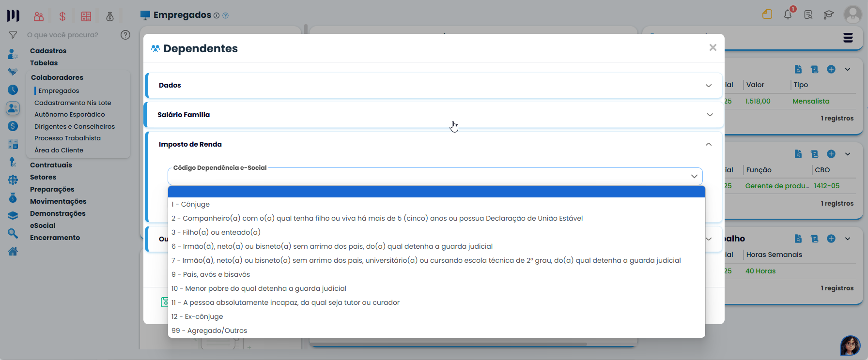This screenshot has height=360, width=868.
Task: Expand the Salário Familia section
Action: (x=434, y=115)
